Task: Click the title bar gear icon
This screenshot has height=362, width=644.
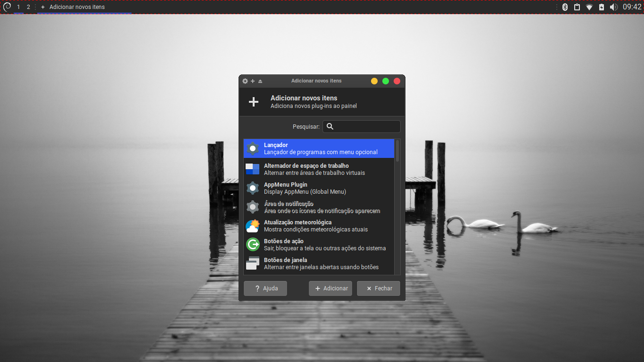Action: tap(245, 81)
